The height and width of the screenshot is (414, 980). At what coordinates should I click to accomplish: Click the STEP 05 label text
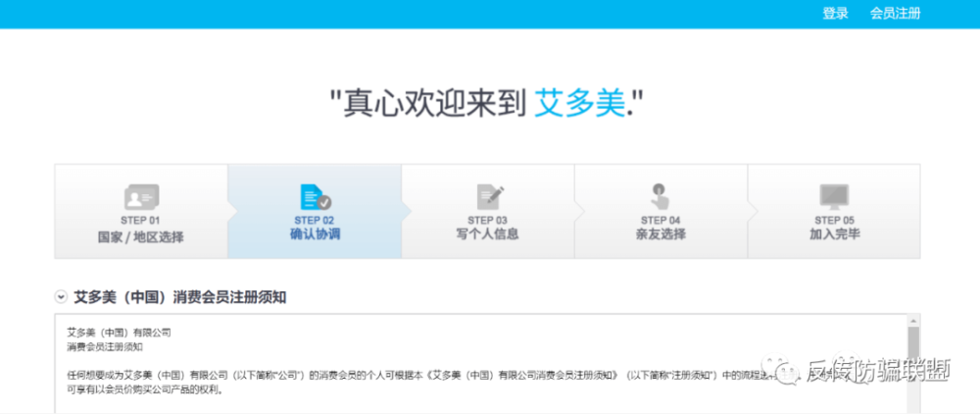[834, 221]
